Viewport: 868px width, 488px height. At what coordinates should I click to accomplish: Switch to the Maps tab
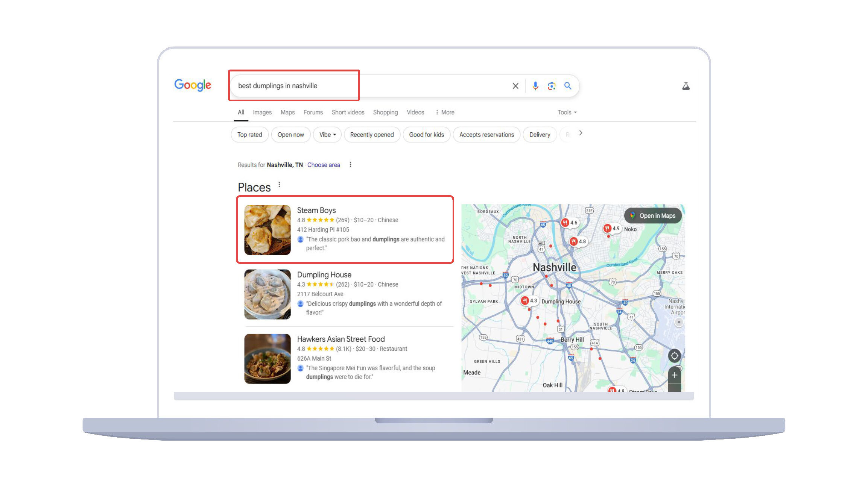(287, 112)
